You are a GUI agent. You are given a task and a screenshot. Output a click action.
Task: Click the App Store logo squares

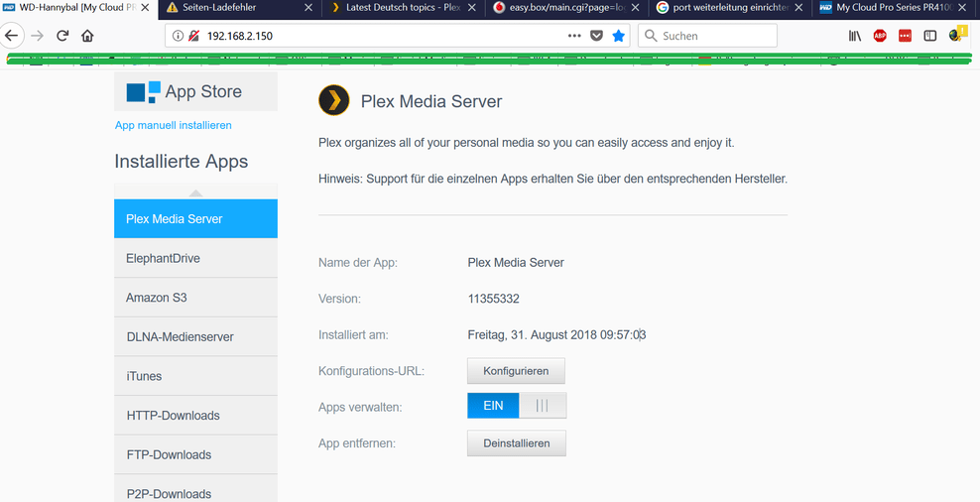click(143, 91)
